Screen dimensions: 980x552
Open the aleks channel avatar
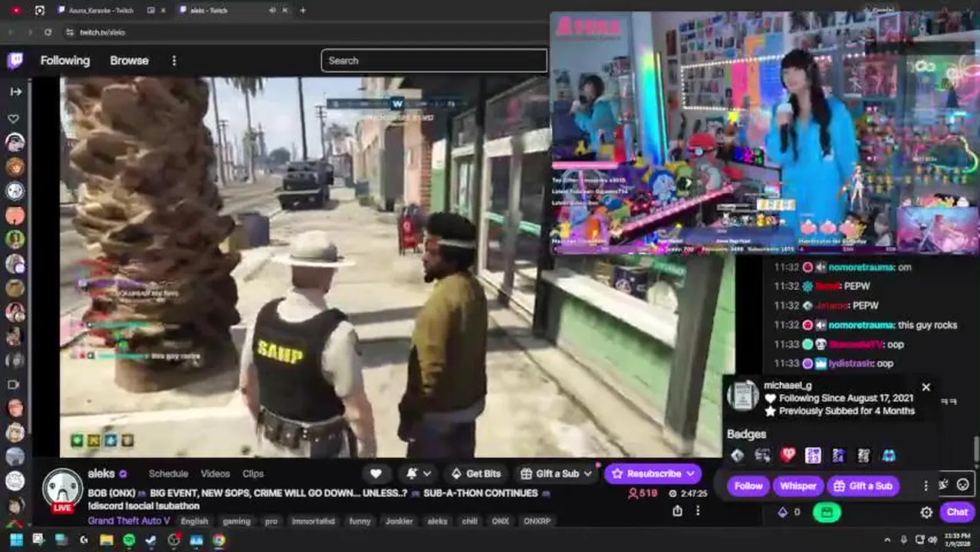[x=62, y=489]
